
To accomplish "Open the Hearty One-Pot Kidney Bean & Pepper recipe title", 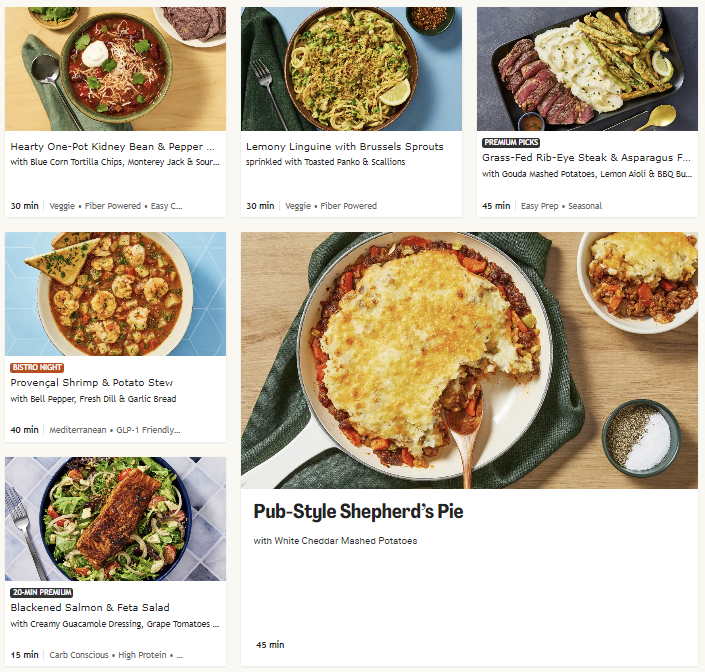I will [112, 147].
